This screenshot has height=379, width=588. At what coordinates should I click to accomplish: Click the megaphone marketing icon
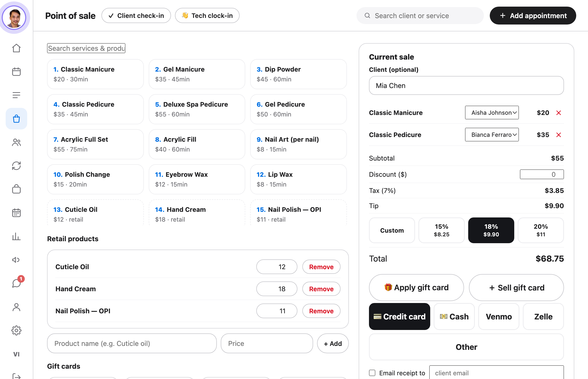click(x=16, y=260)
